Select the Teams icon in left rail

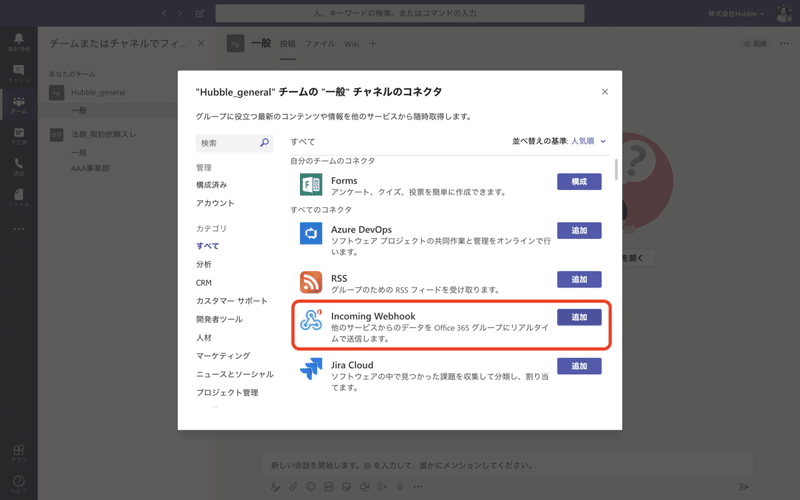(18, 104)
